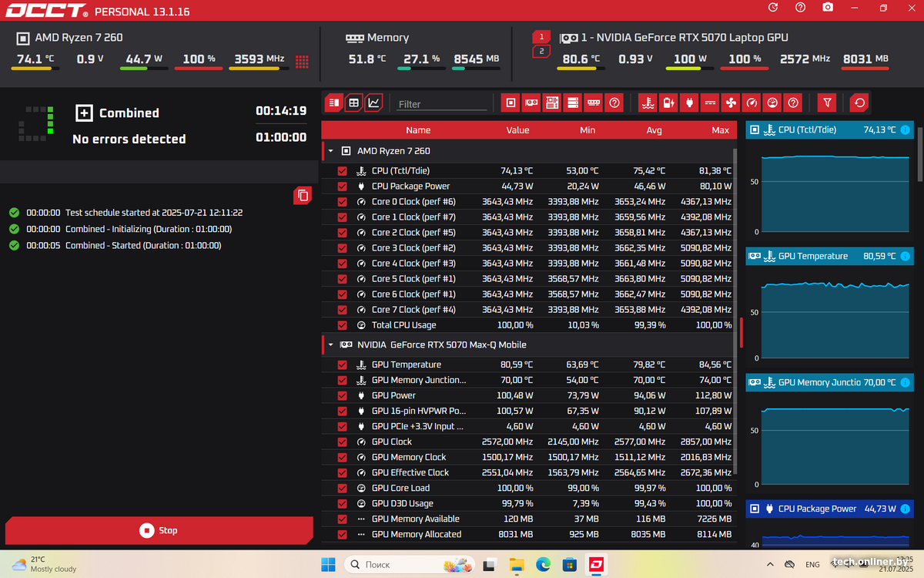
Task: Show only power plug sensors
Action: click(690, 102)
